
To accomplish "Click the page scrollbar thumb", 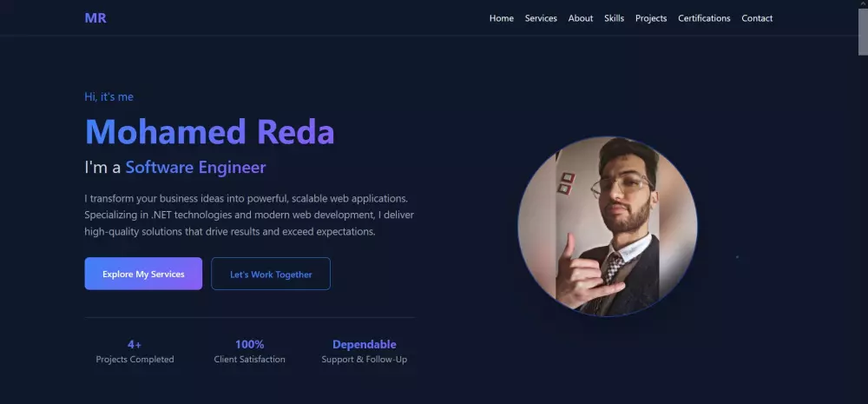I will (x=863, y=31).
